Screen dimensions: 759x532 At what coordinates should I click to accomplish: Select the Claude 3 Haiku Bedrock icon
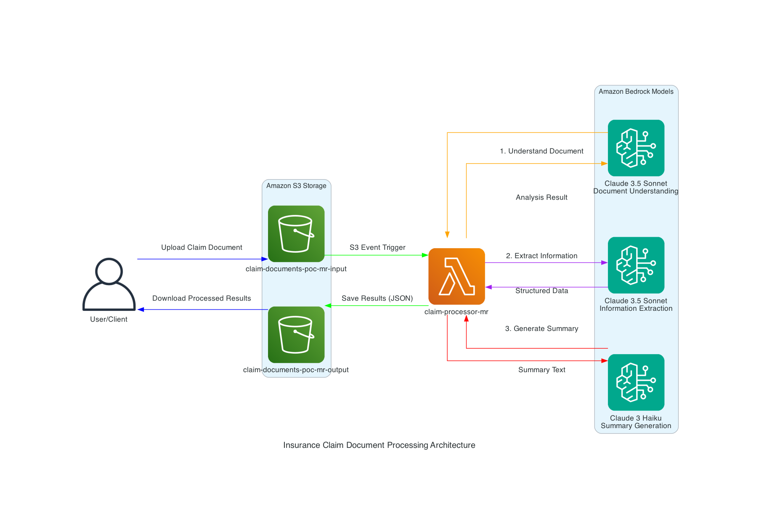point(636,382)
